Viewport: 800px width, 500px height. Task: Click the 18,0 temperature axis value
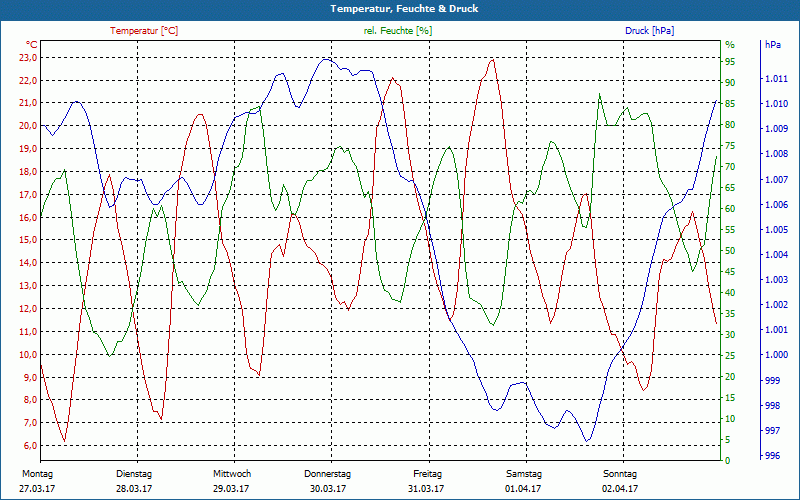[28, 172]
